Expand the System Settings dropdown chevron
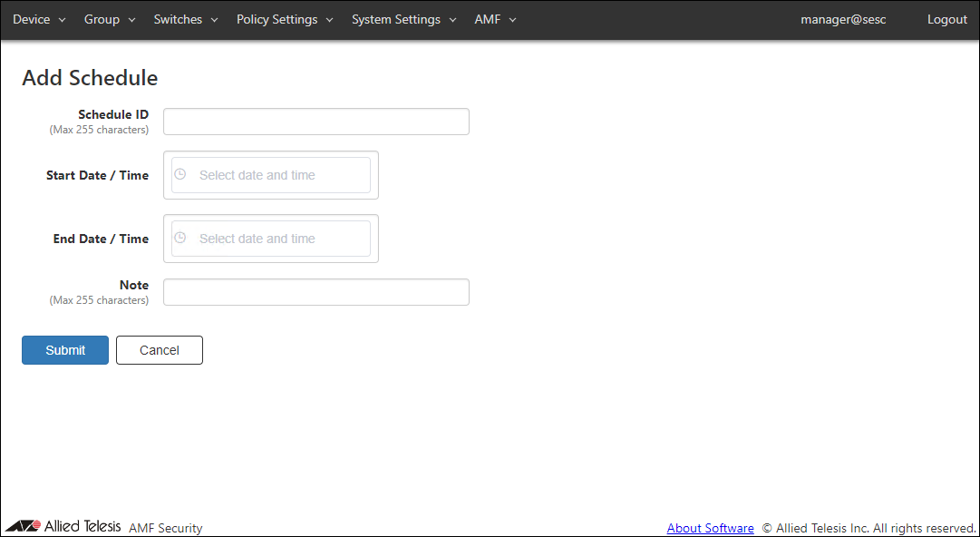The image size is (980, 537). (451, 20)
